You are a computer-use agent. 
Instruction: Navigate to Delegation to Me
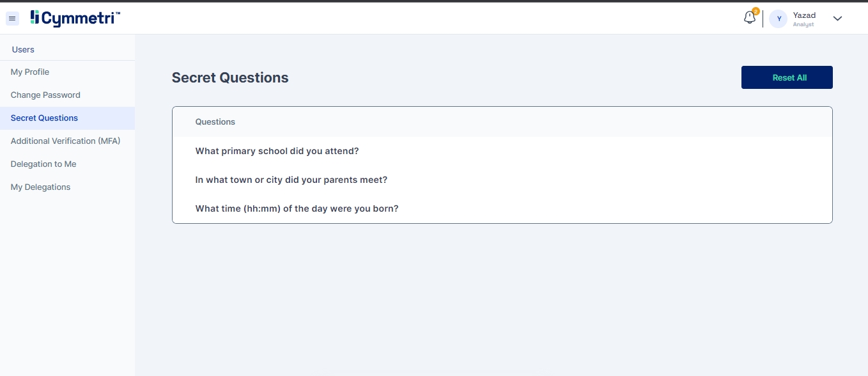point(43,164)
